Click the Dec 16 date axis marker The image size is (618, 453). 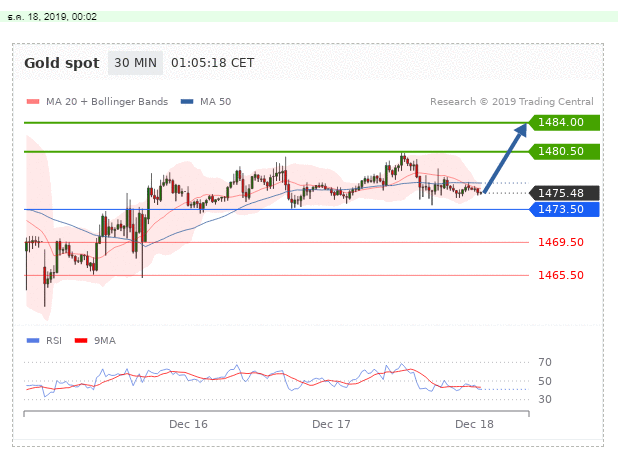pos(188,424)
